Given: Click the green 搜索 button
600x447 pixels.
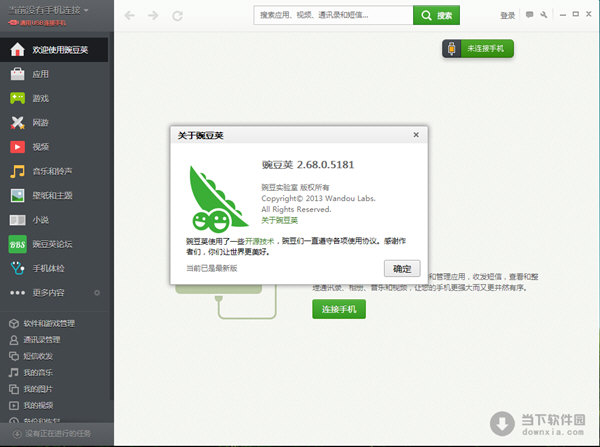Looking at the screenshot, I should click(436, 15).
